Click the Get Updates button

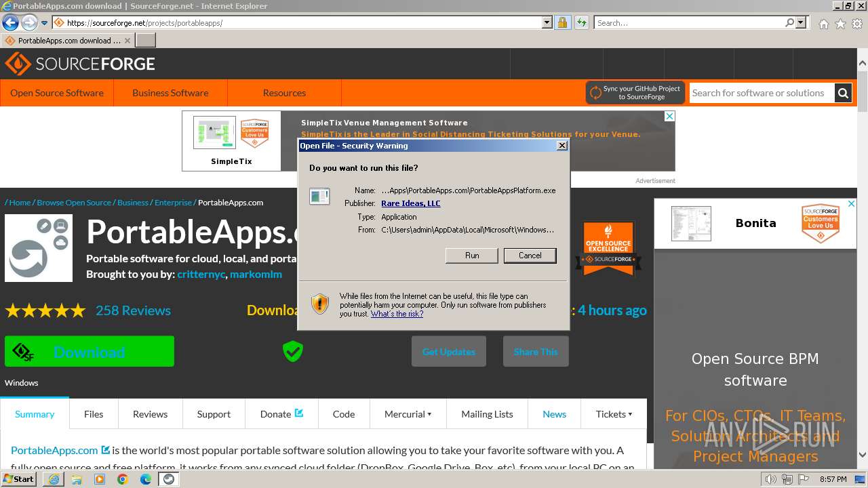point(449,351)
